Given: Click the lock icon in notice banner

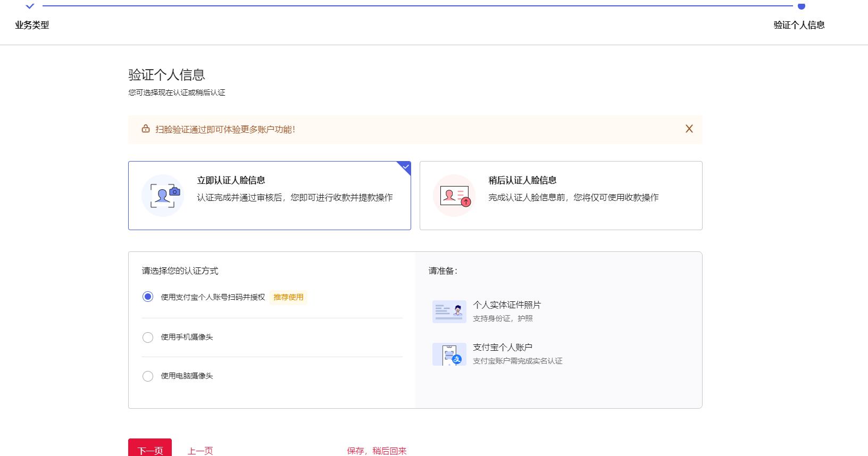Looking at the screenshot, I should [x=145, y=129].
